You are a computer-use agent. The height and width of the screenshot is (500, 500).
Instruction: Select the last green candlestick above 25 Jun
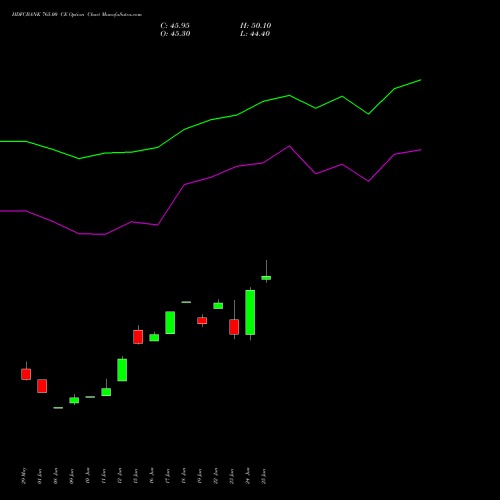pyautogui.click(x=266, y=278)
